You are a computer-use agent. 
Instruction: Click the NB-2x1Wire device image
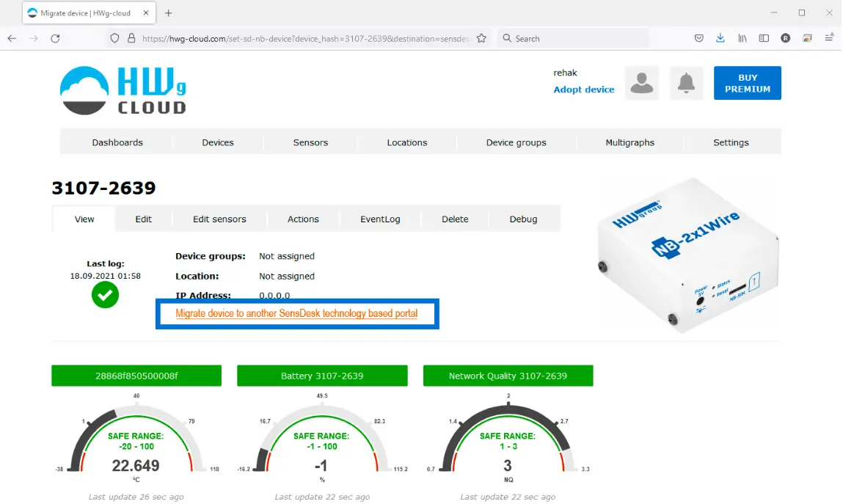(x=688, y=255)
